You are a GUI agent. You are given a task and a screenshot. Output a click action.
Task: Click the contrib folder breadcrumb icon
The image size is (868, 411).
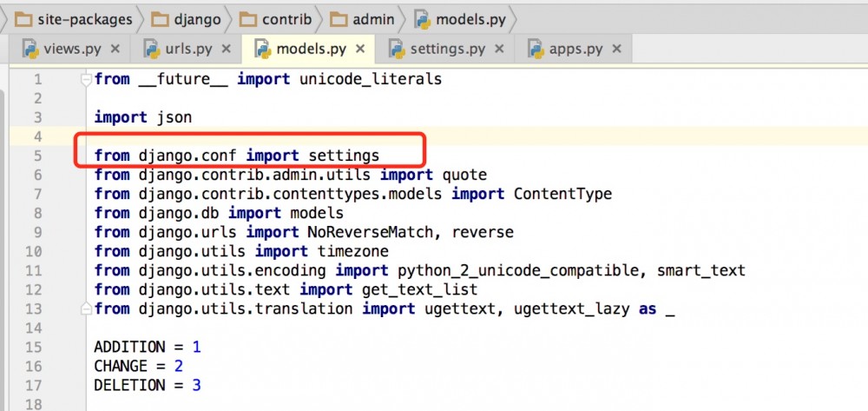248,18
